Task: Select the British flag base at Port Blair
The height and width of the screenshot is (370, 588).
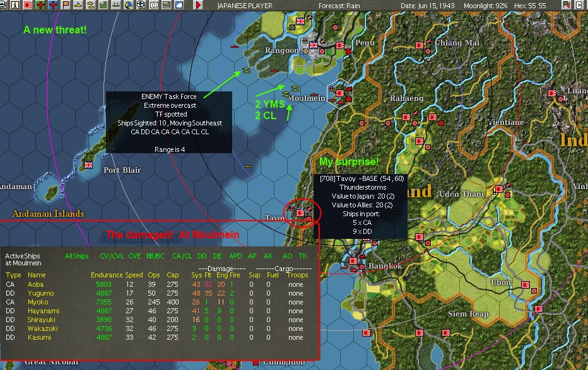Action: (88, 165)
